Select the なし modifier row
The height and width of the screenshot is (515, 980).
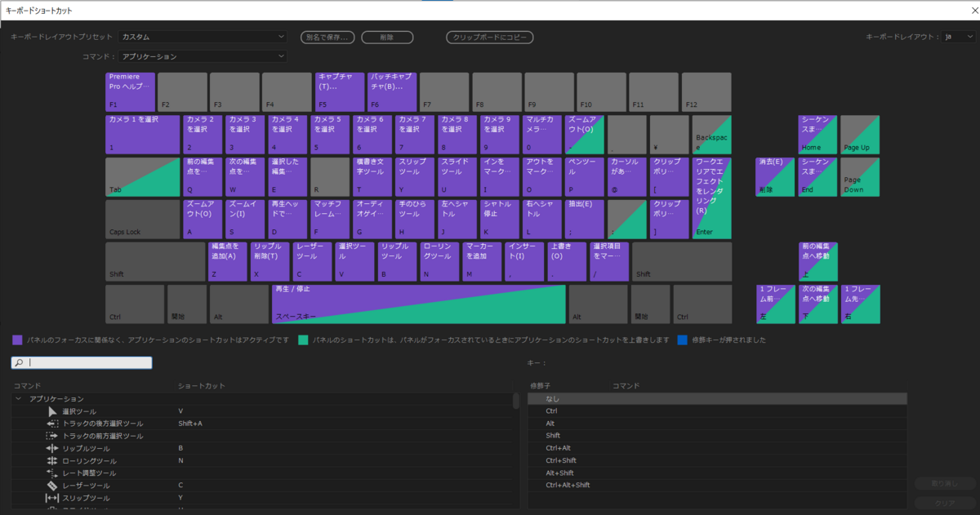tap(717, 398)
